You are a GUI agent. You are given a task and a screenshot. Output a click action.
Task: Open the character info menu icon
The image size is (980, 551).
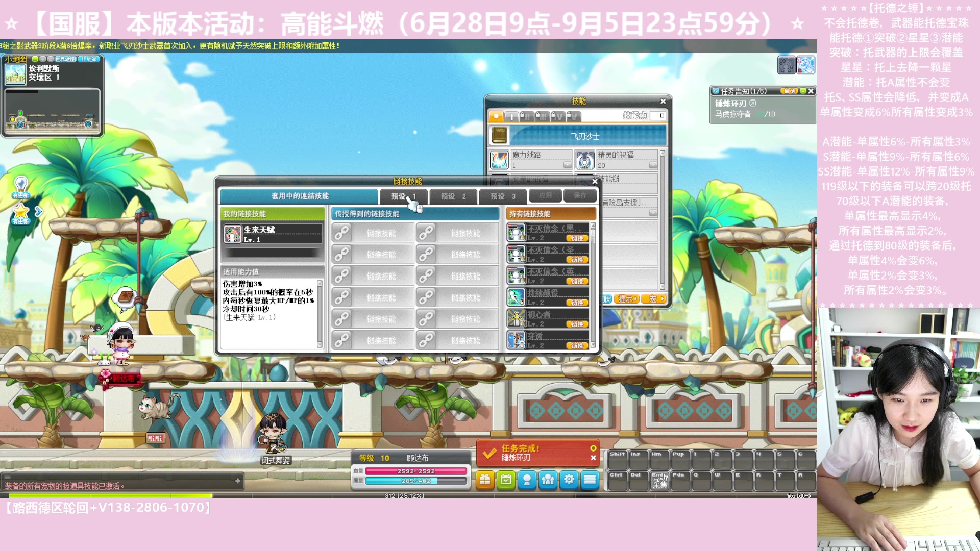coord(527,480)
